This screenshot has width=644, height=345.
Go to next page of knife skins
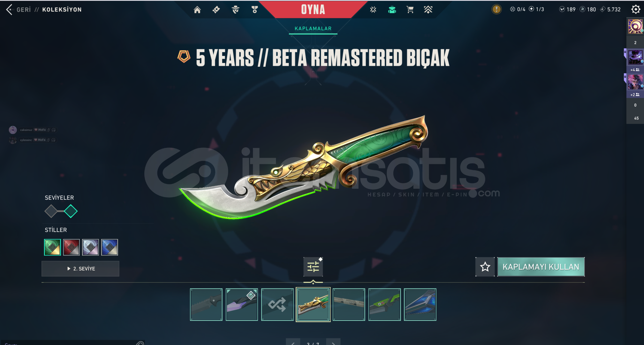point(333,342)
